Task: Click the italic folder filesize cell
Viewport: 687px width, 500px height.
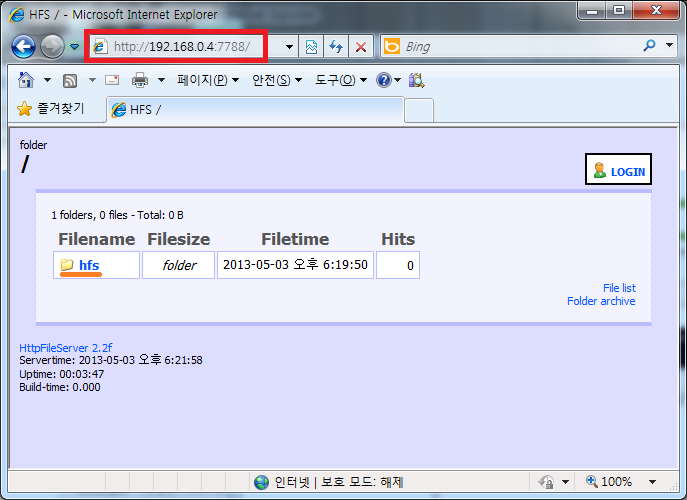Action: (179, 265)
